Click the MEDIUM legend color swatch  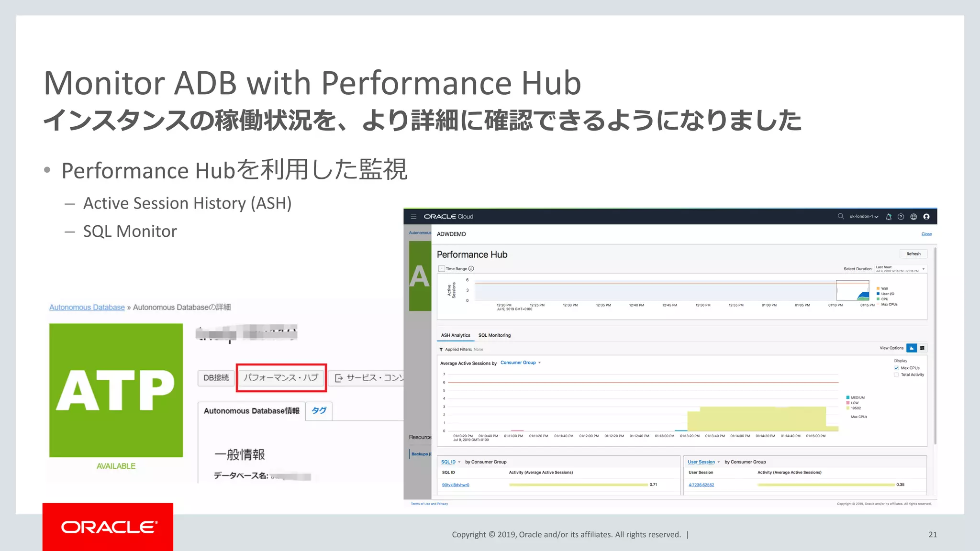pos(848,397)
